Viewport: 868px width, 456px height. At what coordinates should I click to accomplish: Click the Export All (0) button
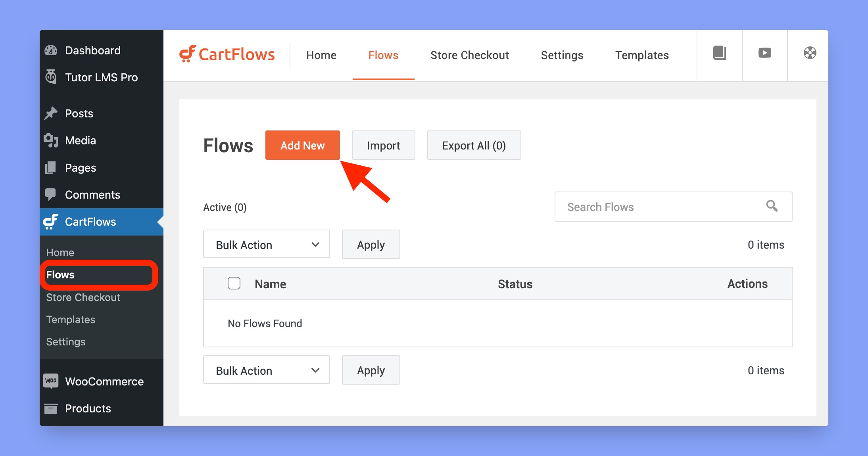point(474,145)
